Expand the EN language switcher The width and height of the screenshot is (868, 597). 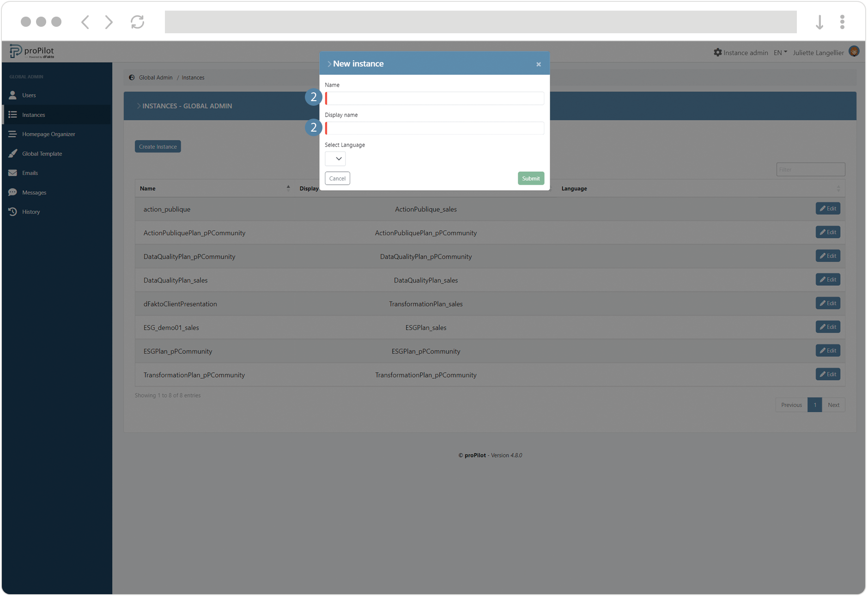pos(780,52)
